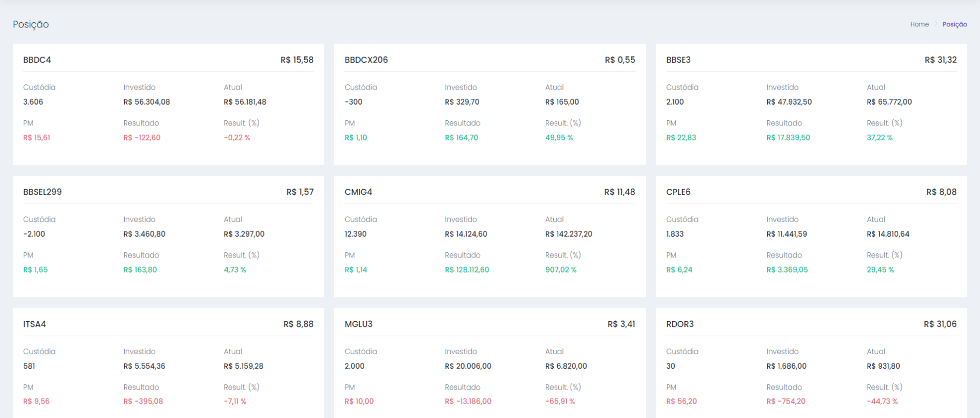Viewport: 980px width, 418px height.
Task: Click MGLU3 current price R$ 3,41
Action: 621,324
